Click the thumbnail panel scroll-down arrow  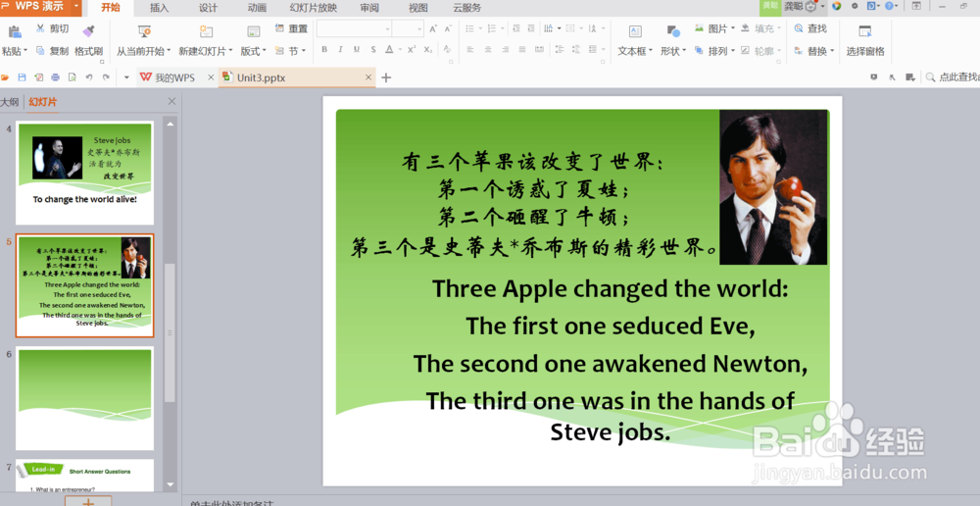point(170,484)
